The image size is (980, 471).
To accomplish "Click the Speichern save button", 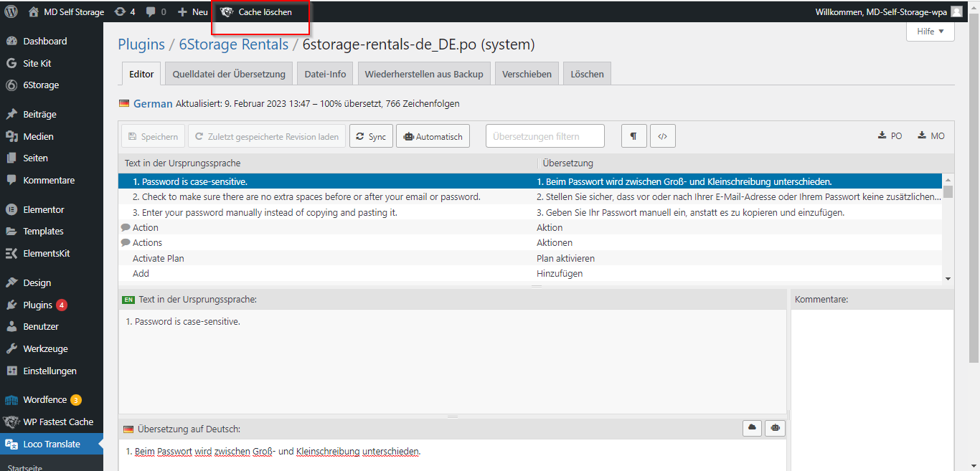I will click(154, 136).
